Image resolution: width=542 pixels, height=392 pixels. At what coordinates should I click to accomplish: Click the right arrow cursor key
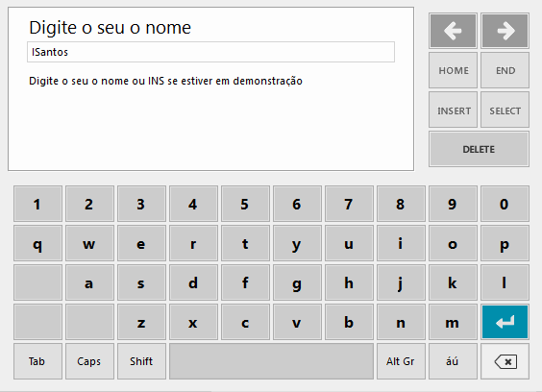pyautogui.click(x=505, y=31)
